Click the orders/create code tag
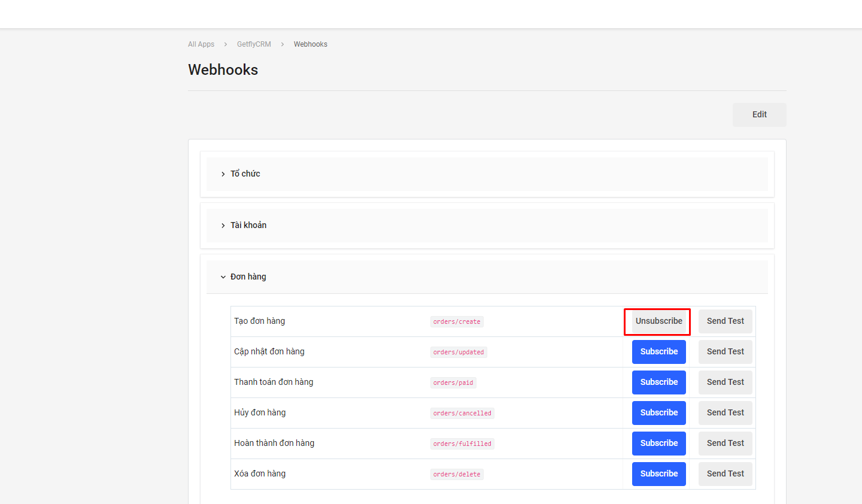The width and height of the screenshot is (862, 504). 457,322
